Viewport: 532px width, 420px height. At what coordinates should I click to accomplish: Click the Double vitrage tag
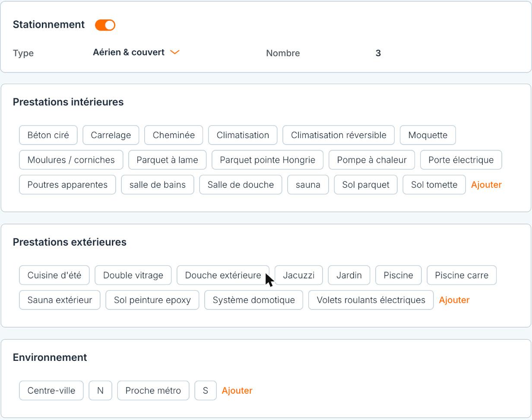pyautogui.click(x=133, y=275)
